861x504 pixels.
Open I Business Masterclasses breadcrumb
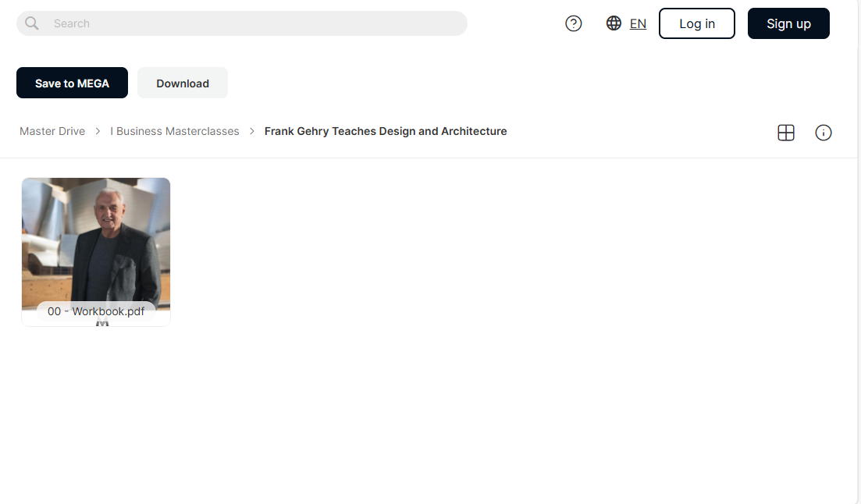point(175,131)
